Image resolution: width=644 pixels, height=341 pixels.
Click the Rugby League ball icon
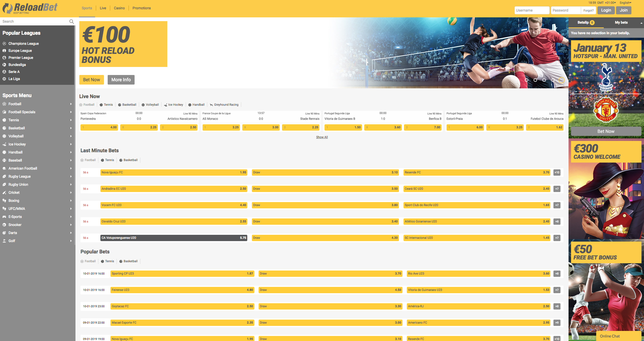pos(4,176)
